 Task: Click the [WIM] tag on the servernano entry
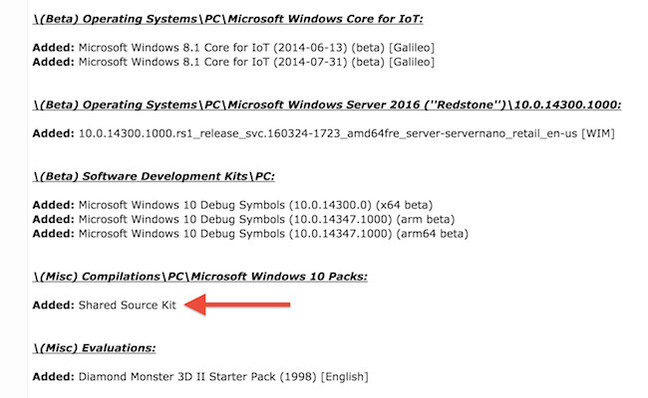[x=598, y=133]
